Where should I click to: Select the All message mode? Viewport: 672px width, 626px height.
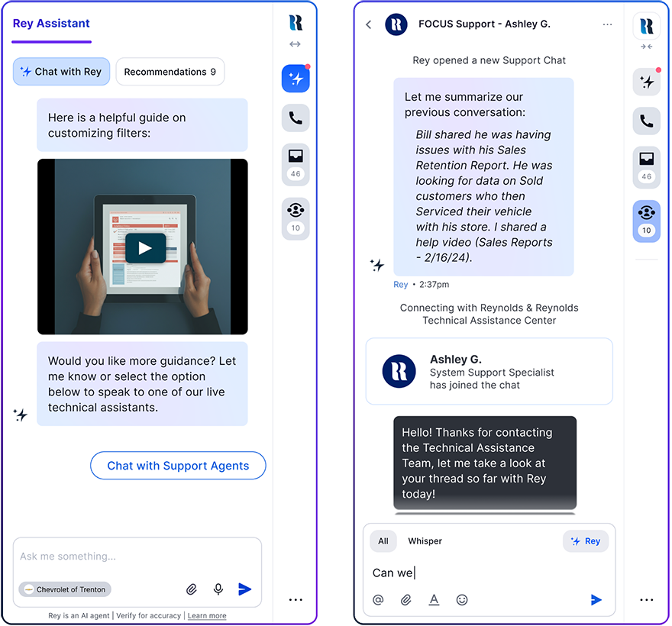tap(383, 541)
